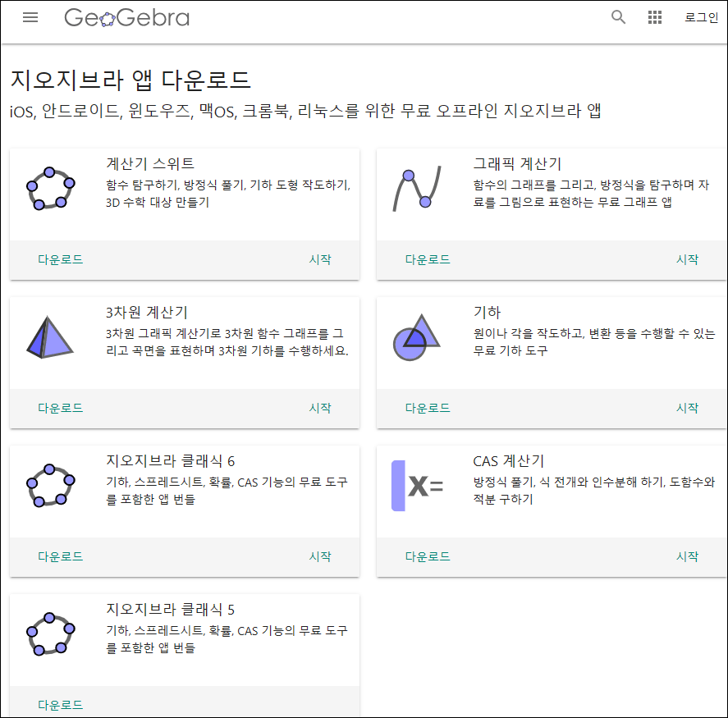The height and width of the screenshot is (718, 728).
Task: Click the 계산기 스위트 app icon
Action: (x=50, y=189)
